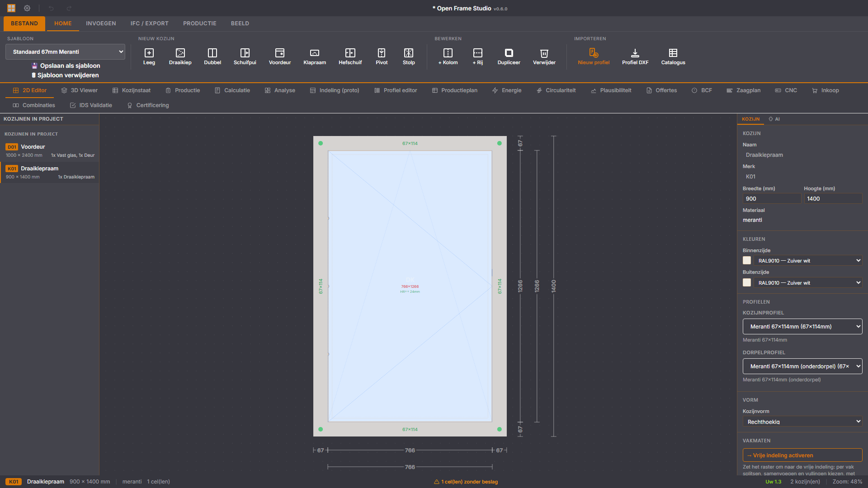
Task: Insert a Stolp frame
Action: click(409, 56)
